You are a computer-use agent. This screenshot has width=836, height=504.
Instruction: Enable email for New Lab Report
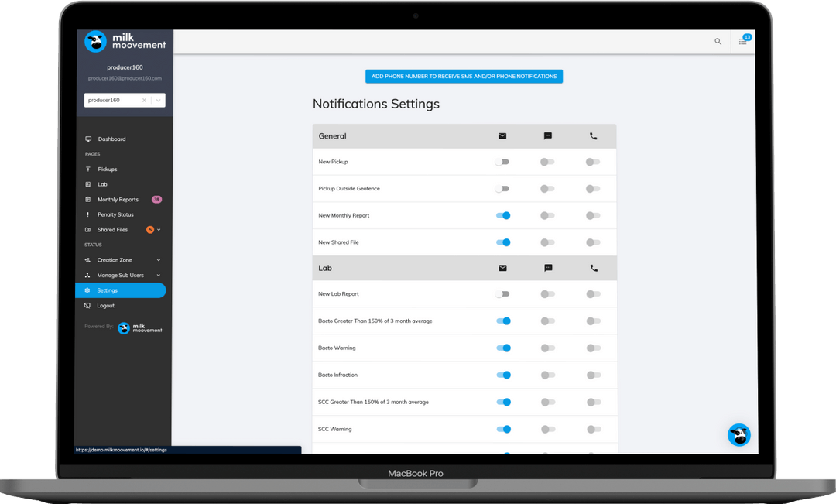pyautogui.click(x=502, y=294)
